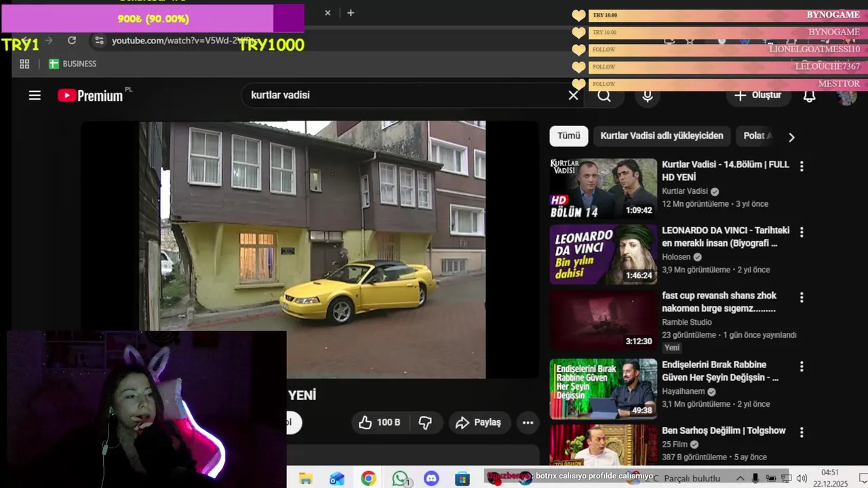This screenshot has width=868, height=488.
Task: Open the Holosen channel name
Action: click(676, 257)
